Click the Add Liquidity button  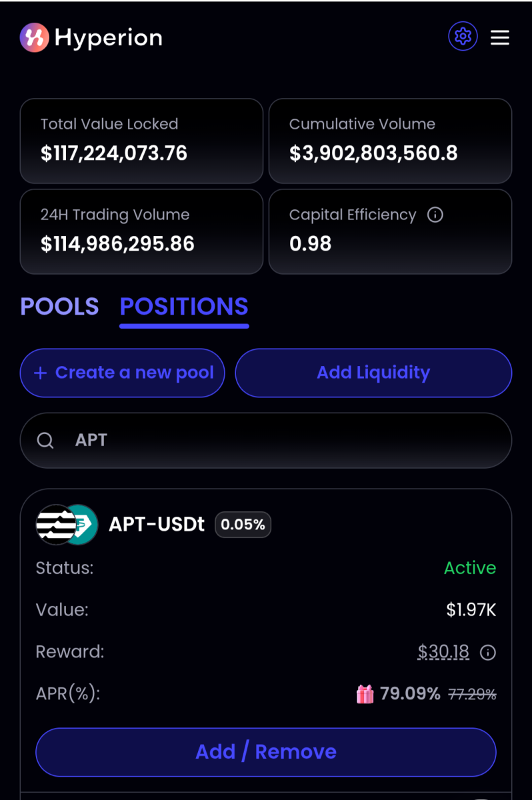[x=373, y=373]
